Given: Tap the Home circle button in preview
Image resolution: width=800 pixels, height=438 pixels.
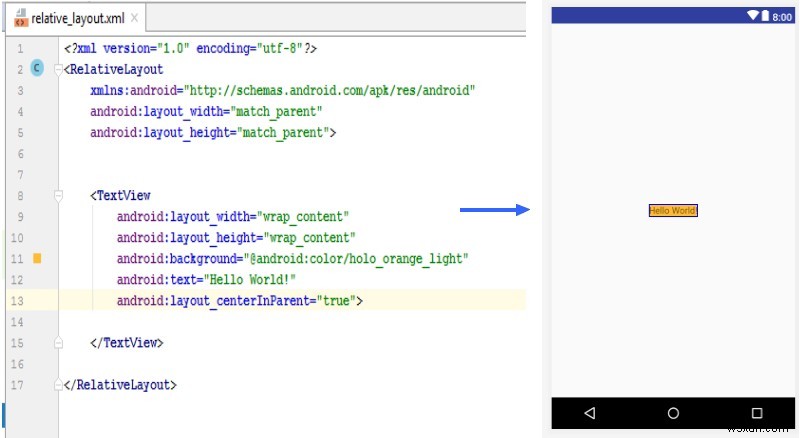Looking at the screenshot, I should pos(673,413).
